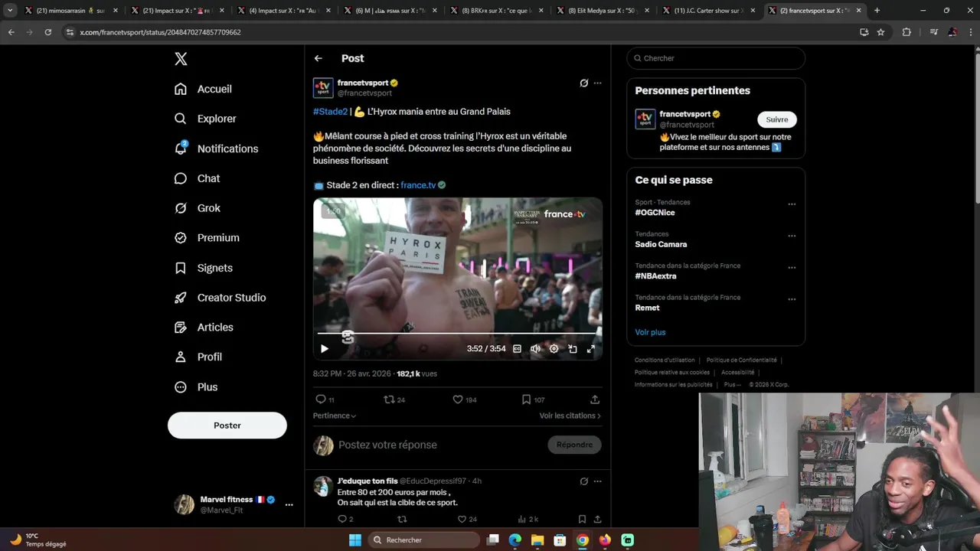Click Voir plus under trends
The height and width of the screenshot is (551, 980).
[650, 332]
